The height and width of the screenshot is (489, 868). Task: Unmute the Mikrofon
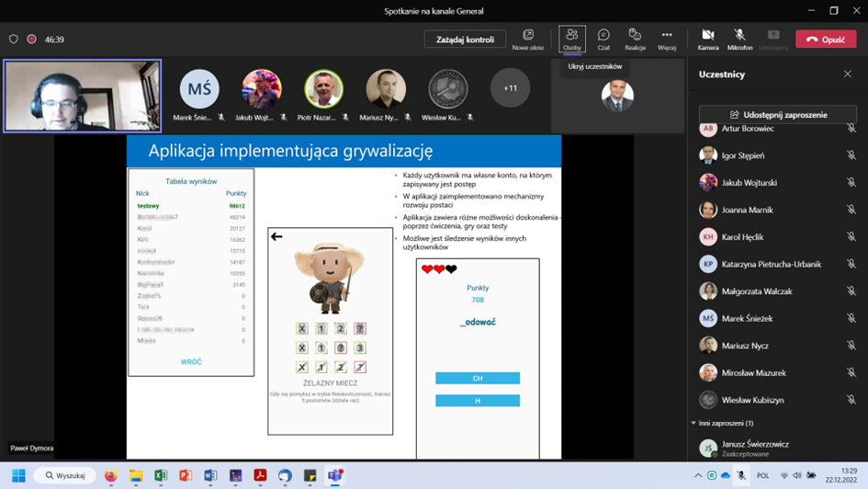pos(739,39)
